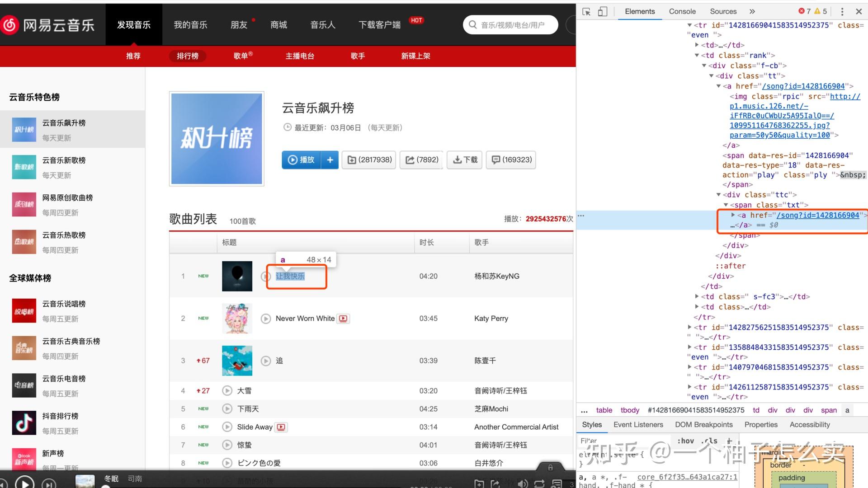Open the 云音乐古典音乐榜 chart icon
Image resolution: width=868 pixels, height=488 pixels.
(24, 348)
